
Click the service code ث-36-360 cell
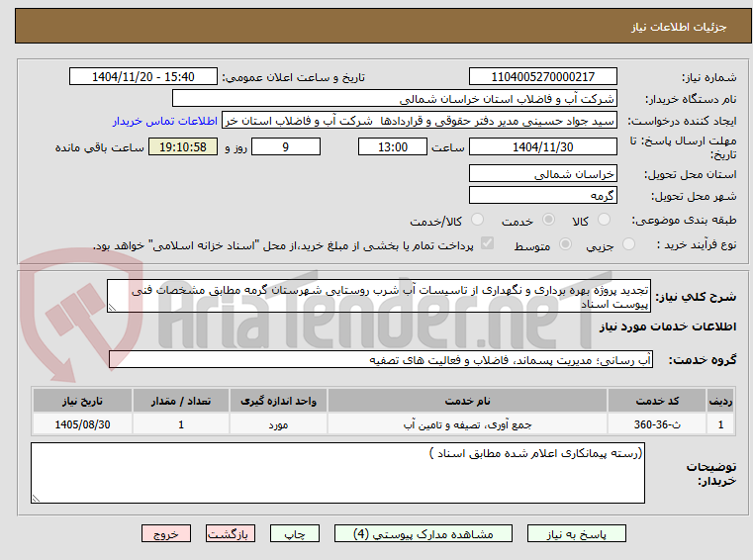click(657, 424)
